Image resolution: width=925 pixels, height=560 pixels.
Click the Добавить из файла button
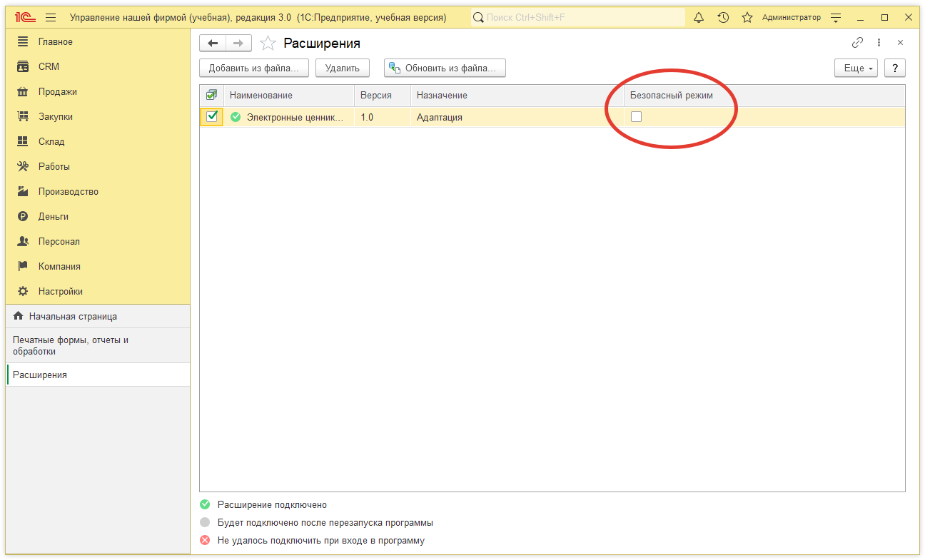(253, 68)
